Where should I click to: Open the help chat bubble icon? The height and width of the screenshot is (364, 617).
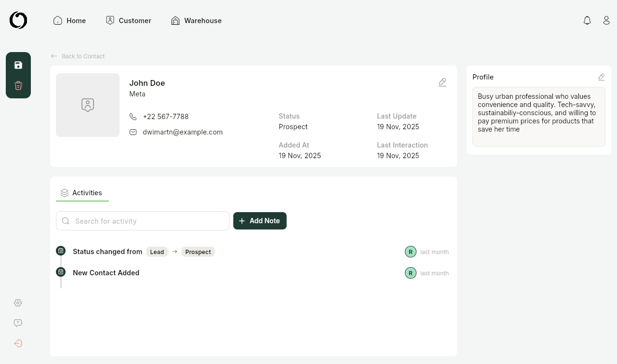tap(18, 323)
